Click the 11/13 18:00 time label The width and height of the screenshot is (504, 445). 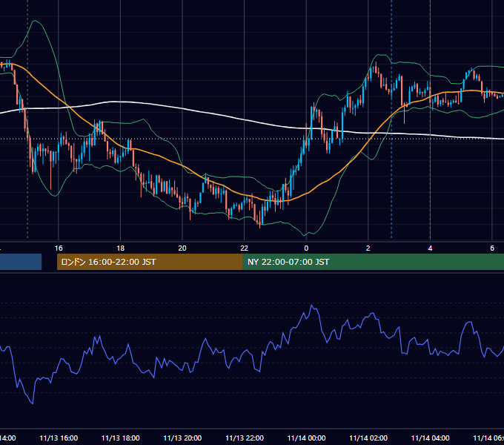[121, 438]
